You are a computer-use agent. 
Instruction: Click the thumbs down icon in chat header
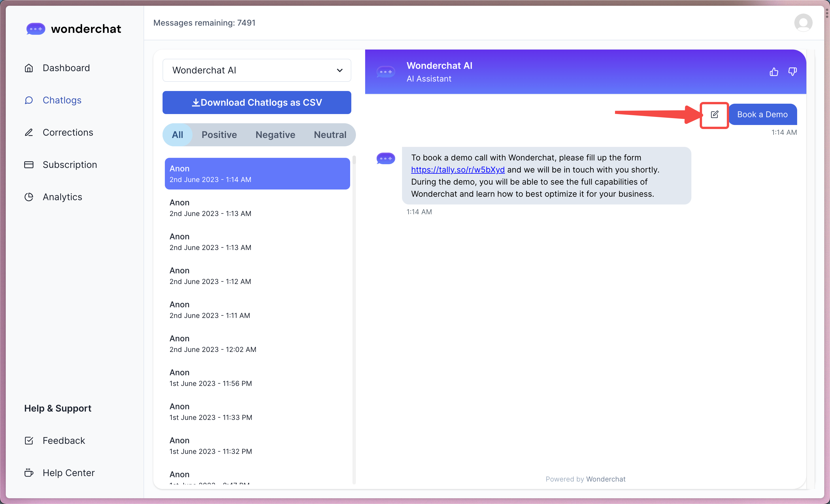click(792, 72)
